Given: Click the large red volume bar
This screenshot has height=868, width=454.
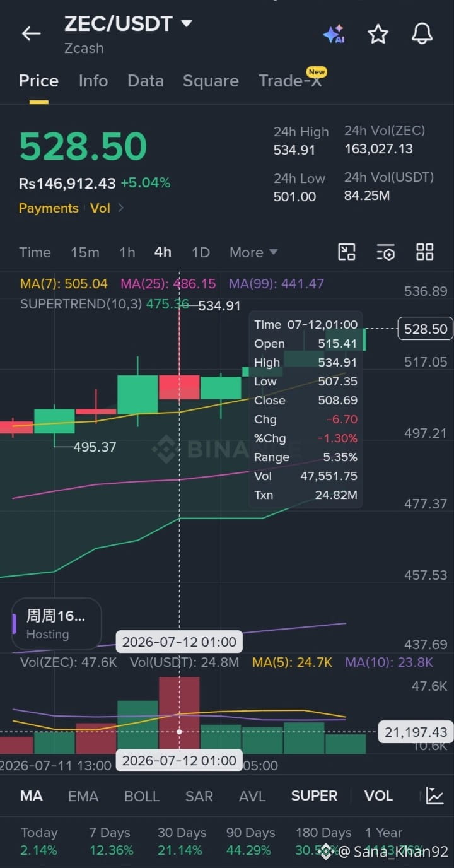Looking at the screenshot, I should (x=179, y=715).
